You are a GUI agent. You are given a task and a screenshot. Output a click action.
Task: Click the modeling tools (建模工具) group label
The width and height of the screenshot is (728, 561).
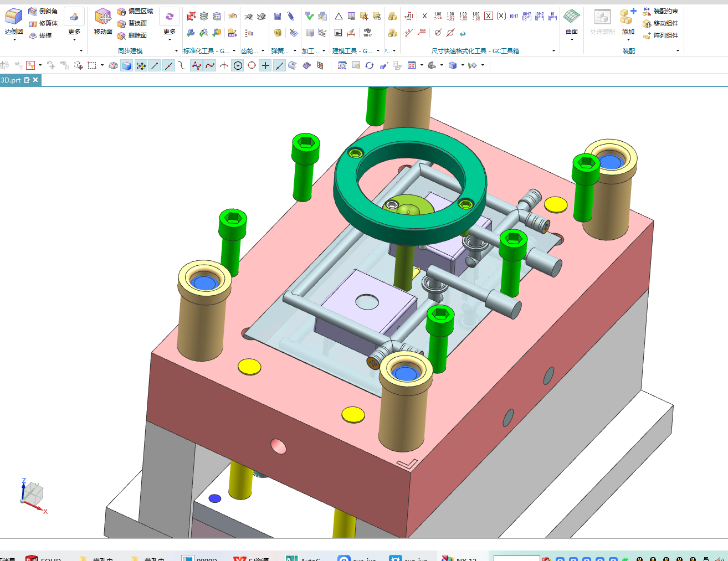tap(352, 51)
